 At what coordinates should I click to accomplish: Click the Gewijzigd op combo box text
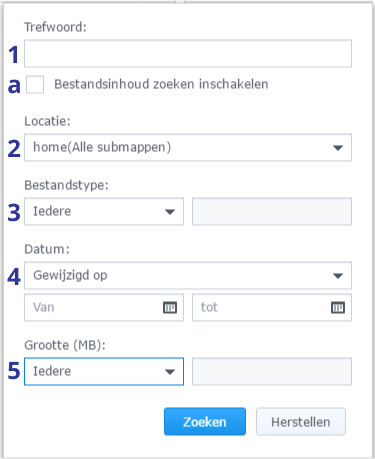(x=70, y=275)
